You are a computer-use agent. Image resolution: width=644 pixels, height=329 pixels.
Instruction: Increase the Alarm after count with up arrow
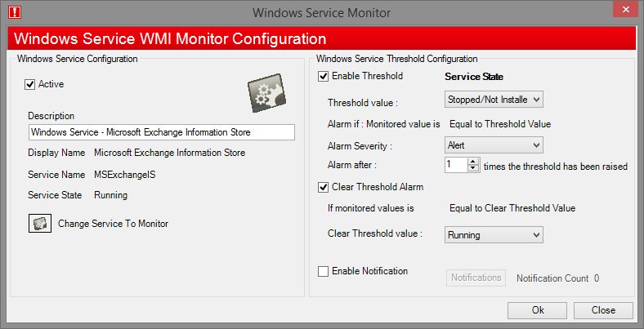tap(473, 162)
